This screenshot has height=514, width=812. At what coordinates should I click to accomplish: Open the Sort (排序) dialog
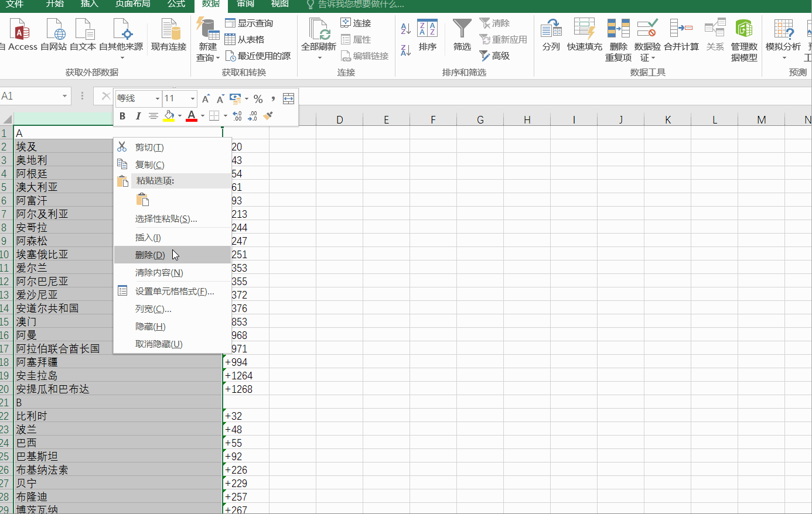[x=428, y=35]
